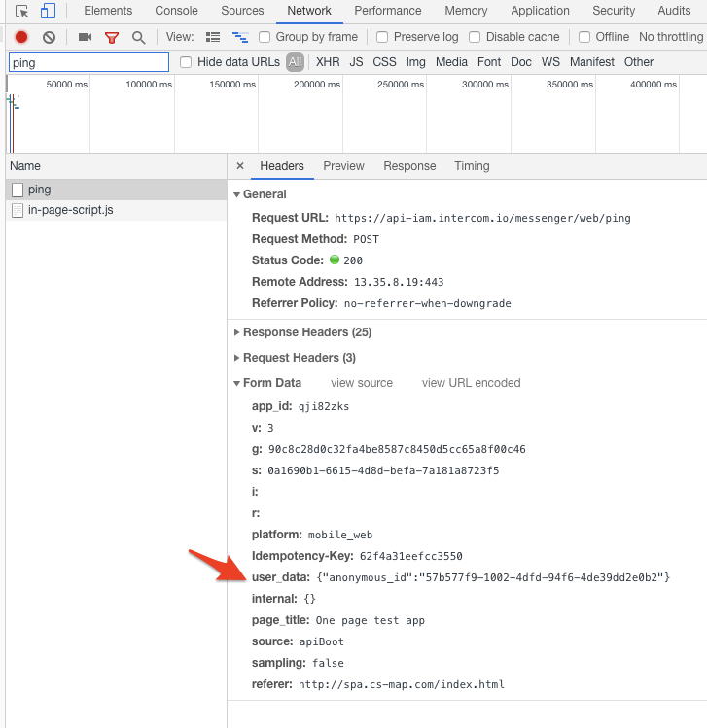Filter requests by Manifest

pyautogui.click(x=592, y=62)
